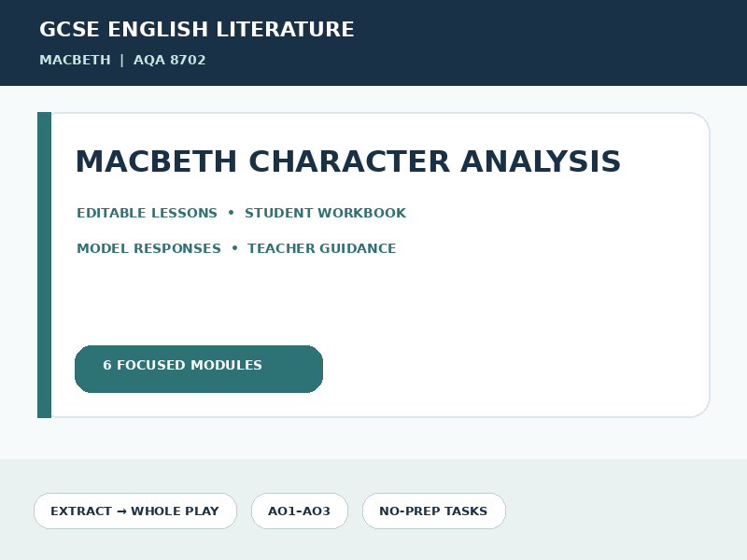The width and height of the screenshot is (747, 560).
Task: Click the Editable Lessons text
Action: [x=148, y=213]
